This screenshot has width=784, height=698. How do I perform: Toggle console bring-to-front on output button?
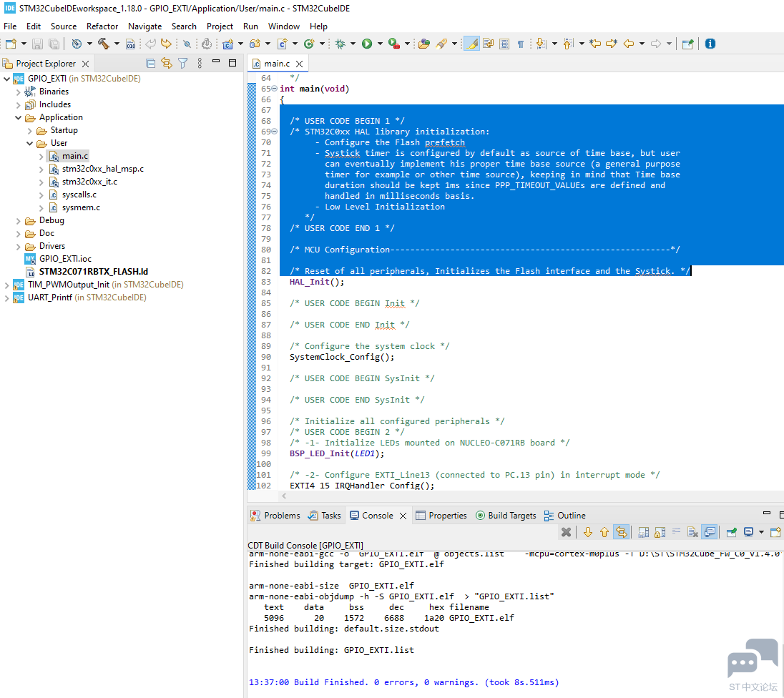pyautogui.click(x=710, y=532)
